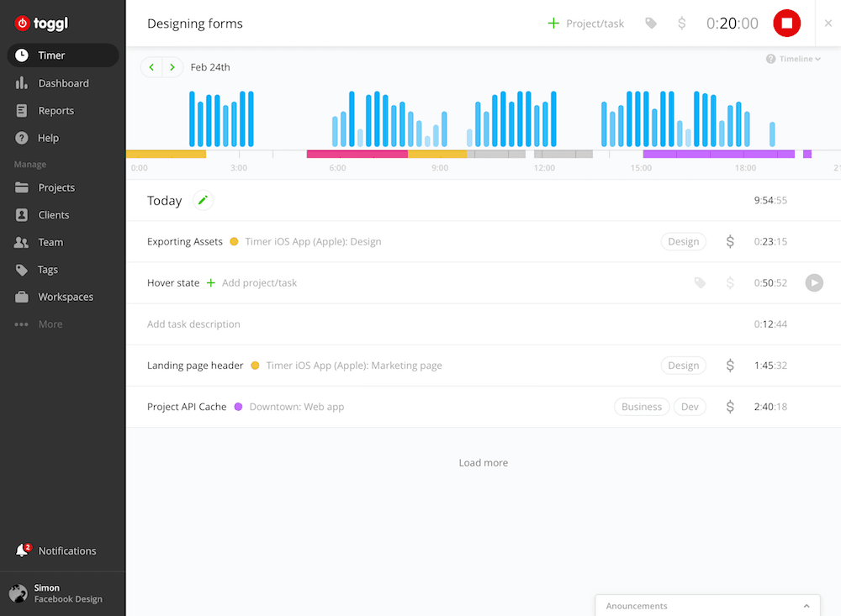Click the Add task description field

(194, 324)
